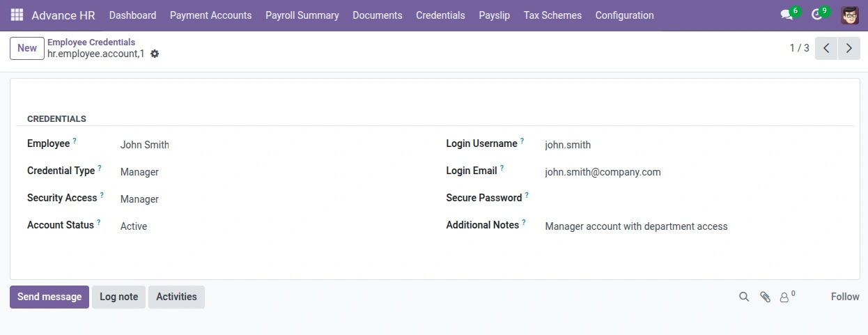The width and height of the screenshot is (868, 335).
Task: Click help tooltip next to Security Access
Action: point(102,195)
